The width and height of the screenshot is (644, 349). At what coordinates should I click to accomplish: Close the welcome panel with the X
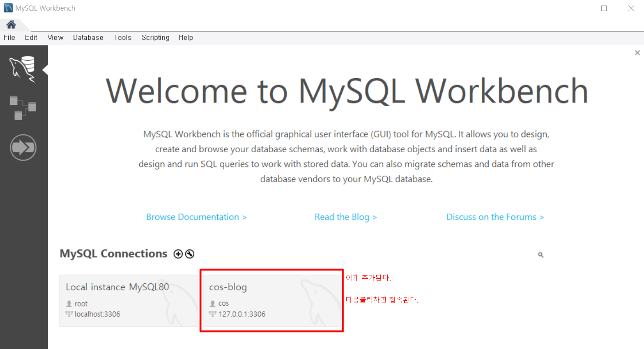[637, 53]
